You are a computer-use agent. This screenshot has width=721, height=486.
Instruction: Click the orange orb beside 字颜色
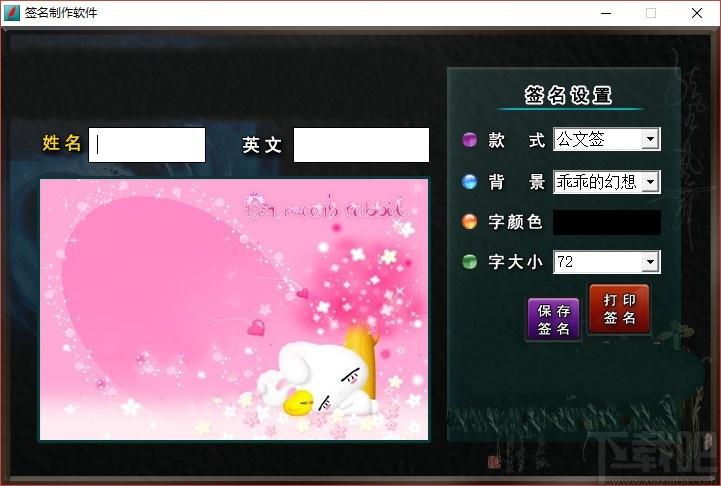(469, 222)
